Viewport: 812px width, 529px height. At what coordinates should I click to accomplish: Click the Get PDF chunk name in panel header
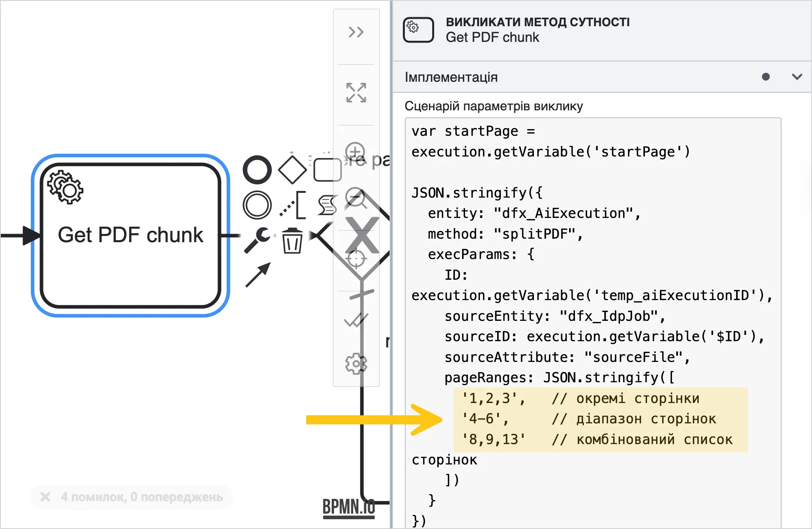click(492, 37)
